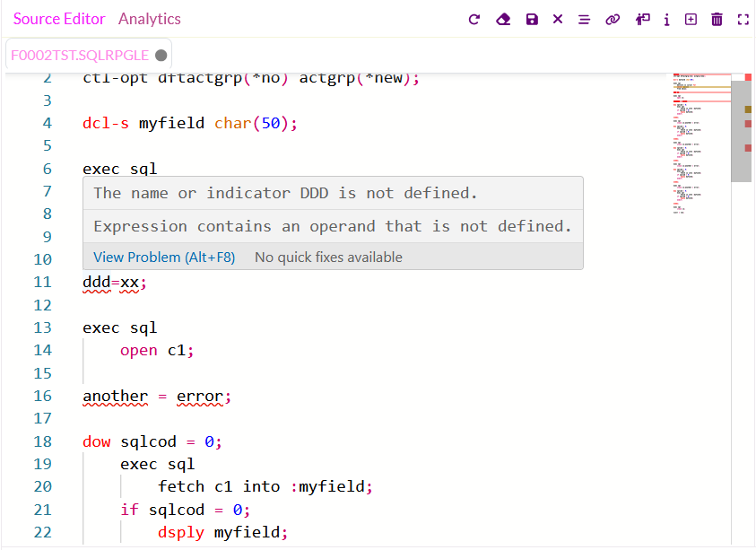The image size is (756, 550).
Task: Click the delete (trash) icon
Action: point(716,18)
